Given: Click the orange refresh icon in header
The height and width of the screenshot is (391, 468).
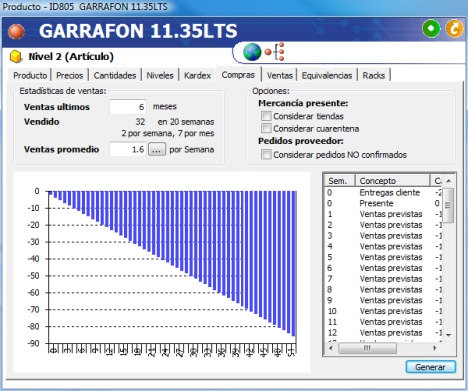Looking at the screenshot, I should 454,29.
